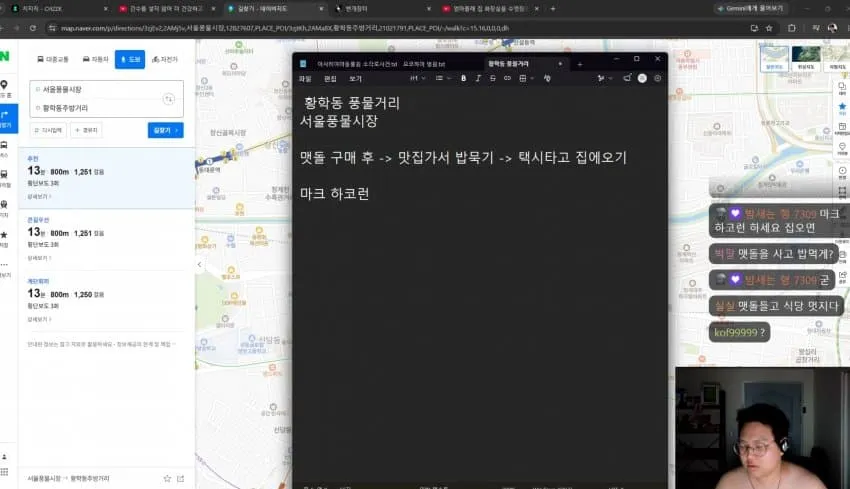Bookmark this page with address bar star

[769, 28]
